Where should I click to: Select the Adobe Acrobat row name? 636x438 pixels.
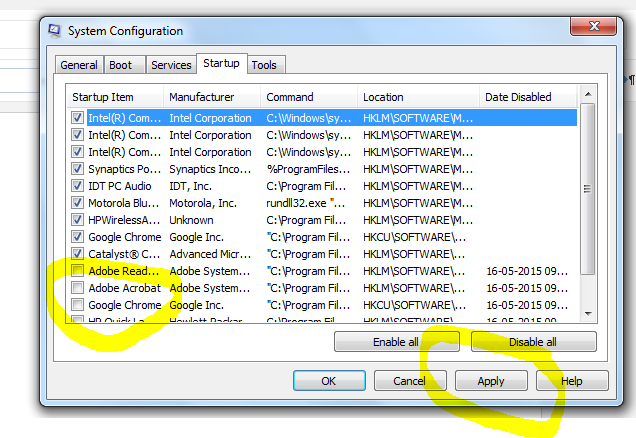click(125, 288)
